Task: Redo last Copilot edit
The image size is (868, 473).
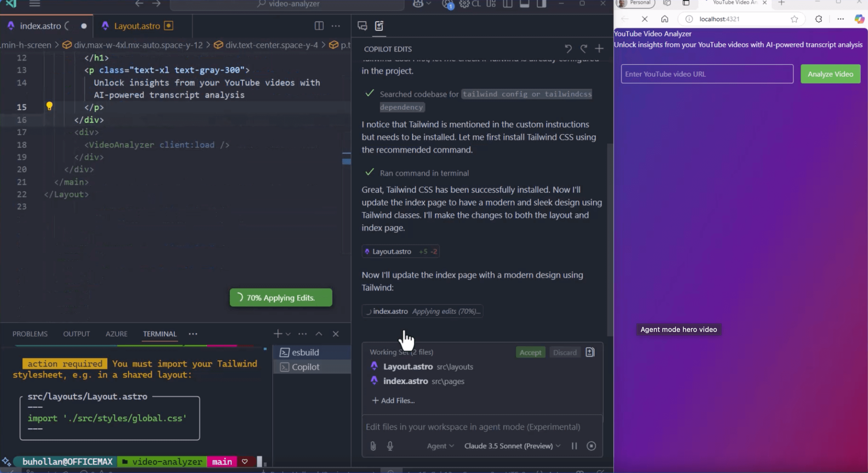Action: point(584,49)
